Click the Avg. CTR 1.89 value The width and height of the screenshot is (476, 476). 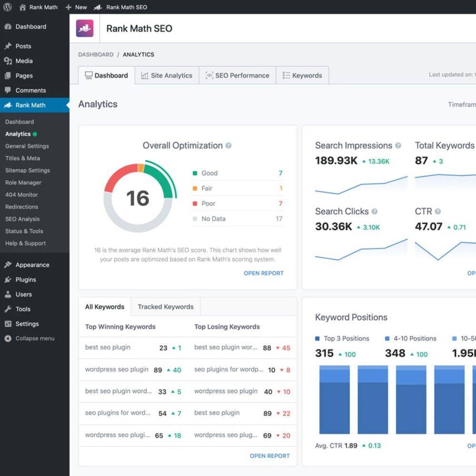point(351,446)
